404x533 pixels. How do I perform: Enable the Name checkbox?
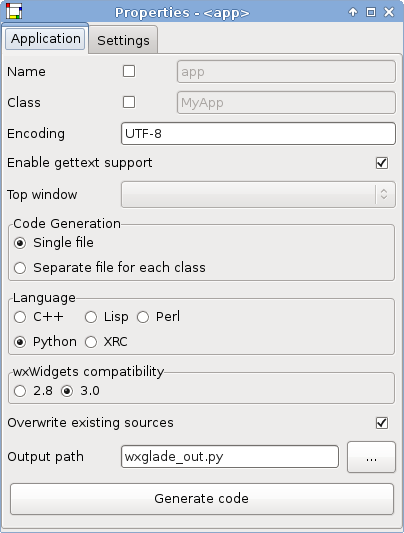pyautogui.click(x=129, y=71)
